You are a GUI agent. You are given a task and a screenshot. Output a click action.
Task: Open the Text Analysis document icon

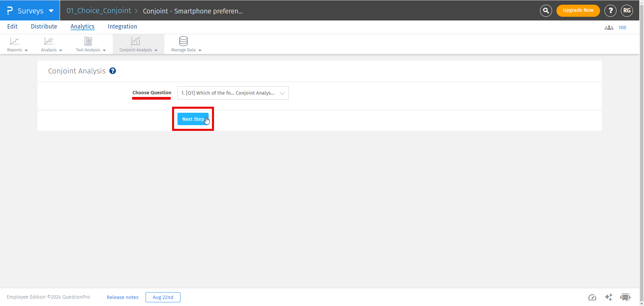(x=88, y=41)
